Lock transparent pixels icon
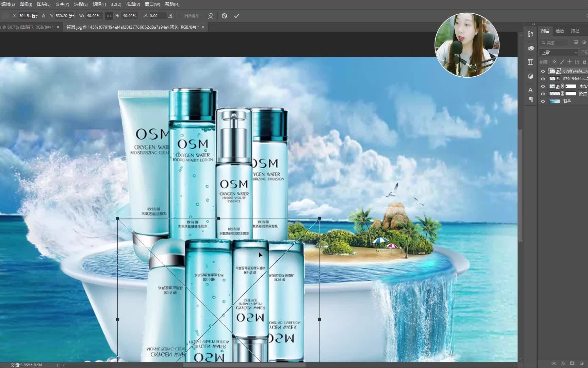 pyautogui.click(x=554, y=62)
